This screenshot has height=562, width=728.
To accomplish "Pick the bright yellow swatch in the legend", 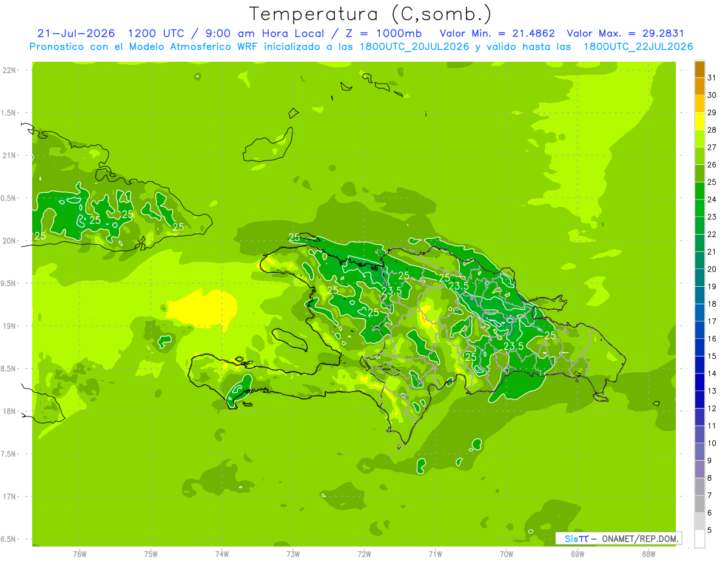I will tap(699, 121).
